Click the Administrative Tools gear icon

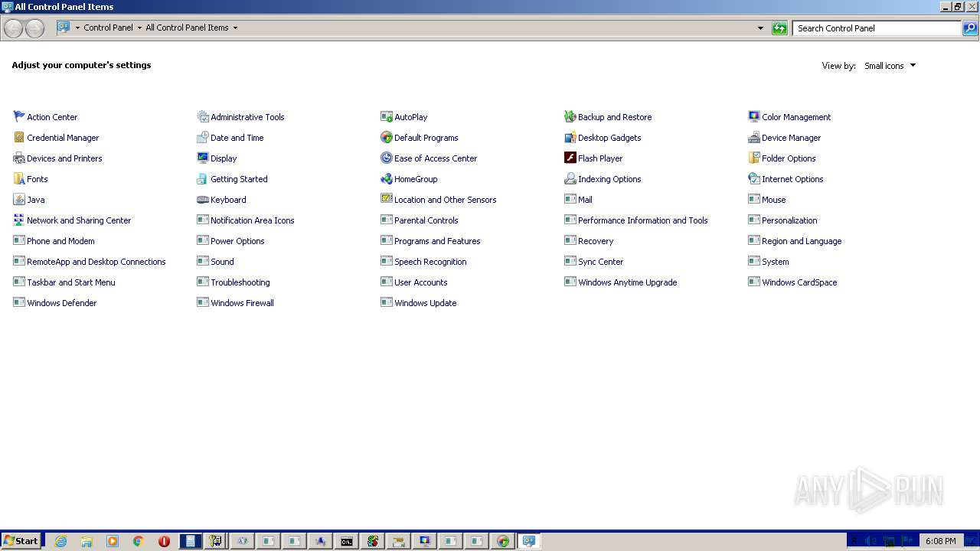[203, 117]
